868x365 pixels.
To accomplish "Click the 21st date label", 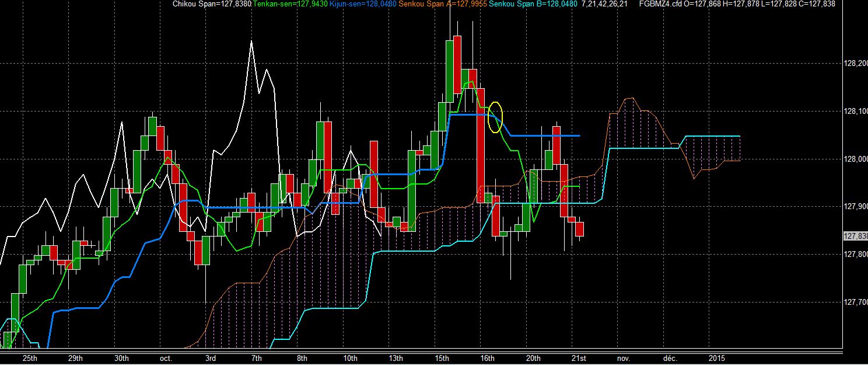I will [579, 358].
